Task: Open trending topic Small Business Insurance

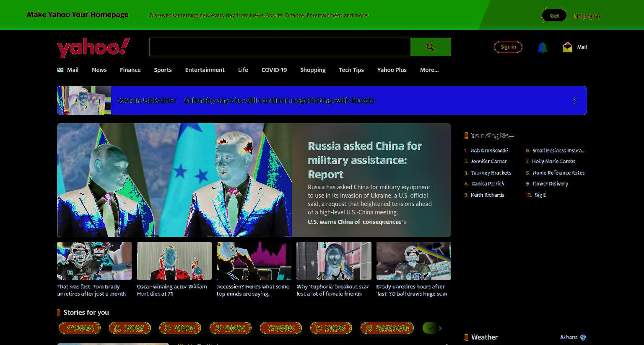Action: pyautogui.click(x=559, y=150)
